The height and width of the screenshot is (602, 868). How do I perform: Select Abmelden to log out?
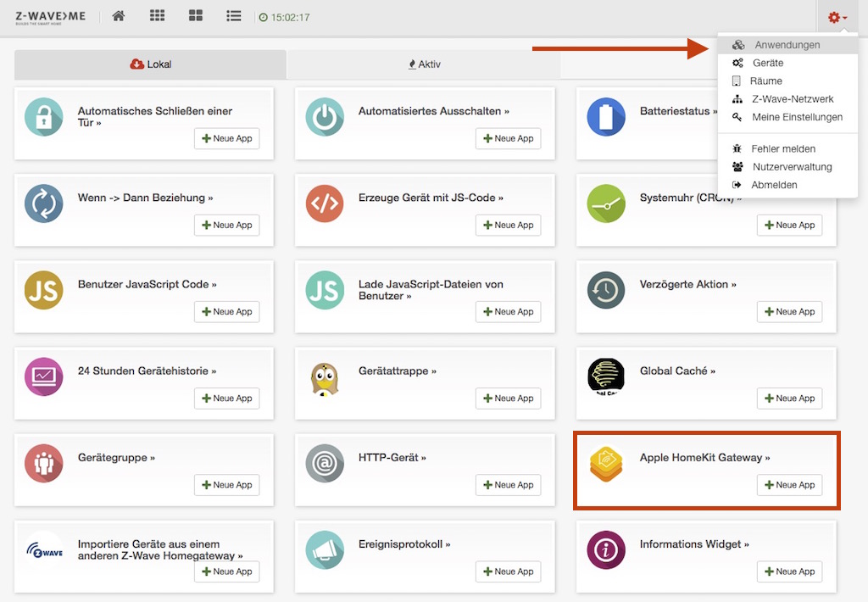(x=774, y=185)
